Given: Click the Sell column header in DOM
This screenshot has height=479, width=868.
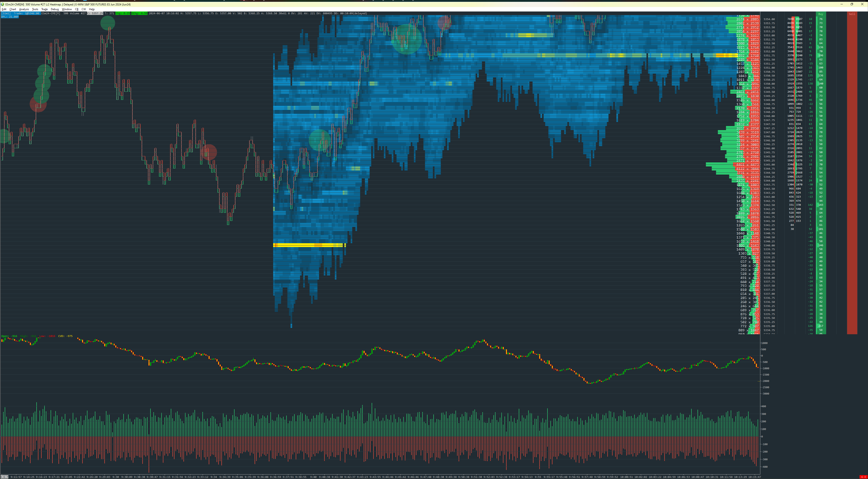Looking at the screenshot, I should 852,14.
